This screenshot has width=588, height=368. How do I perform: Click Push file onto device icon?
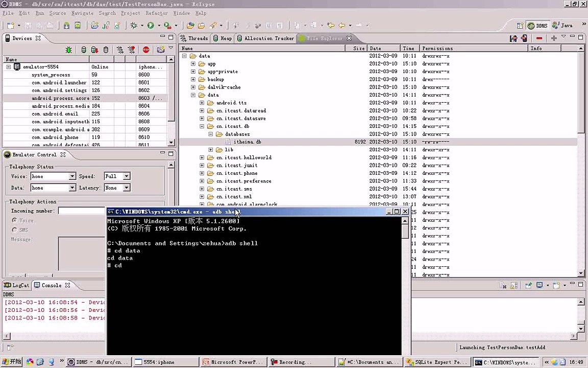[524, 38]
